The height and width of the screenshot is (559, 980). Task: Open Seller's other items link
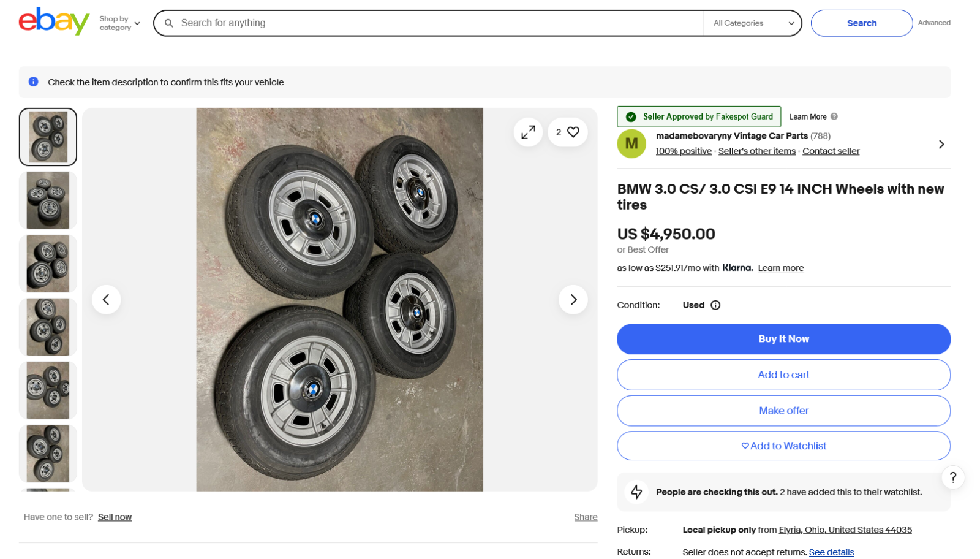click(756, 151)
